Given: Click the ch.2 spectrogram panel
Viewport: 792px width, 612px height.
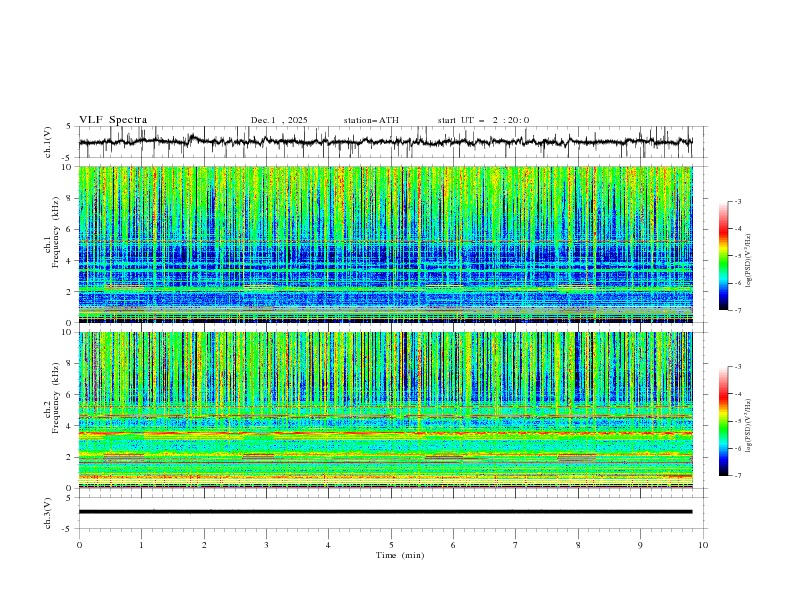Looking at the screenshot, I should tap(385, 410).
